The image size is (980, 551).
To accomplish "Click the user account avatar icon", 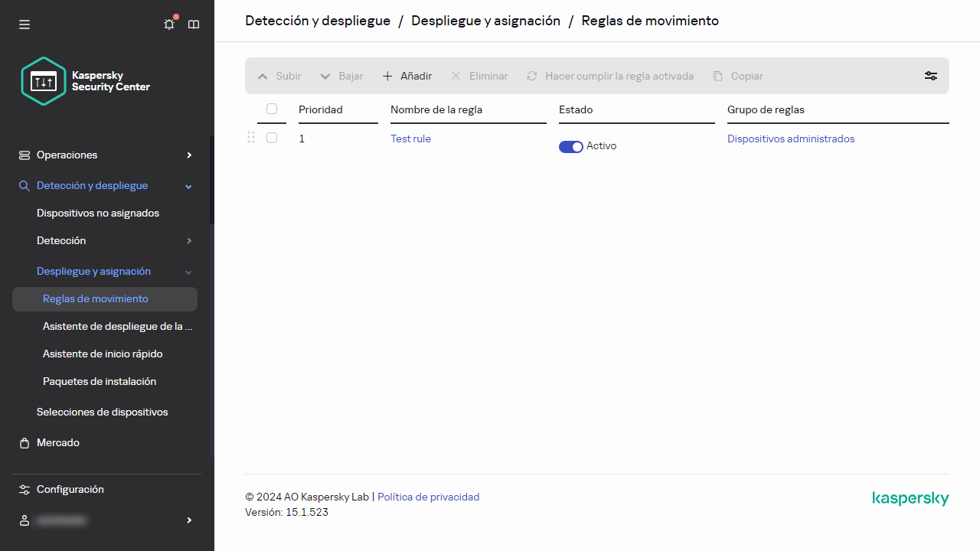I will pos(24,520).
